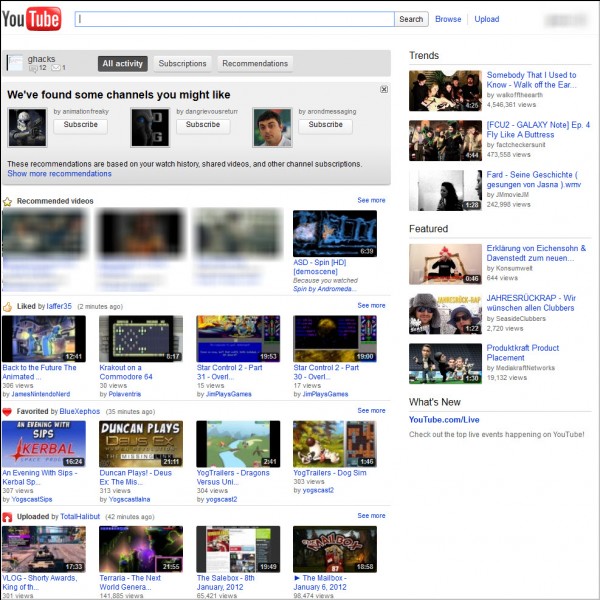Play YogTrailers - Dog Sim thumbnail
The image size is (600, 600).
click(x=335, y=444)
